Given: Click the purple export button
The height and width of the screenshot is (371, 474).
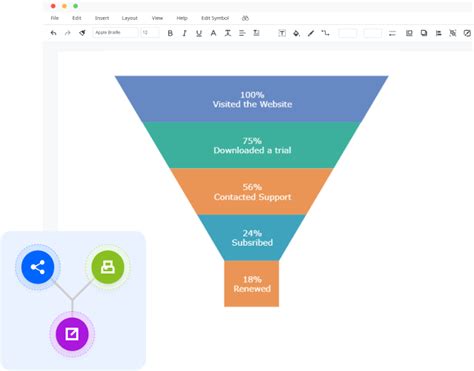Looking at the screenshot, I should [x=72, y=334].
